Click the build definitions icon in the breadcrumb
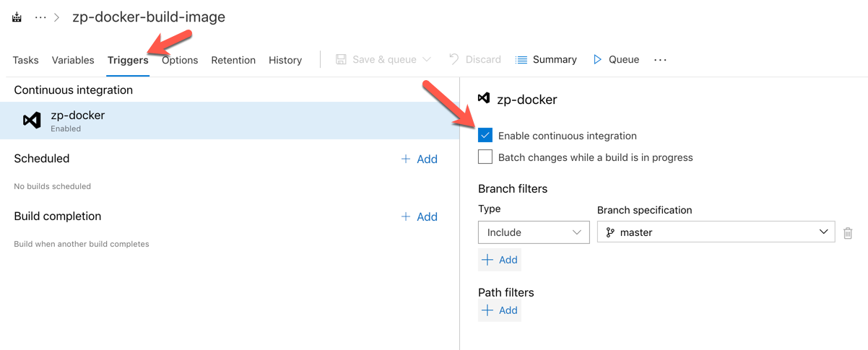This screenshot has width=868, height=350. 17,17
